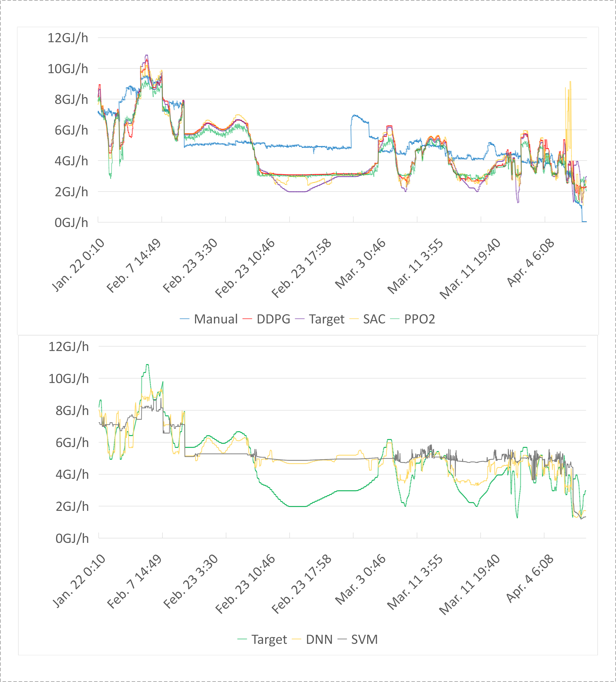Click the 10GJ/h axis label in top chart
Screen dimensions: 616x682
(x=68, y=69)
